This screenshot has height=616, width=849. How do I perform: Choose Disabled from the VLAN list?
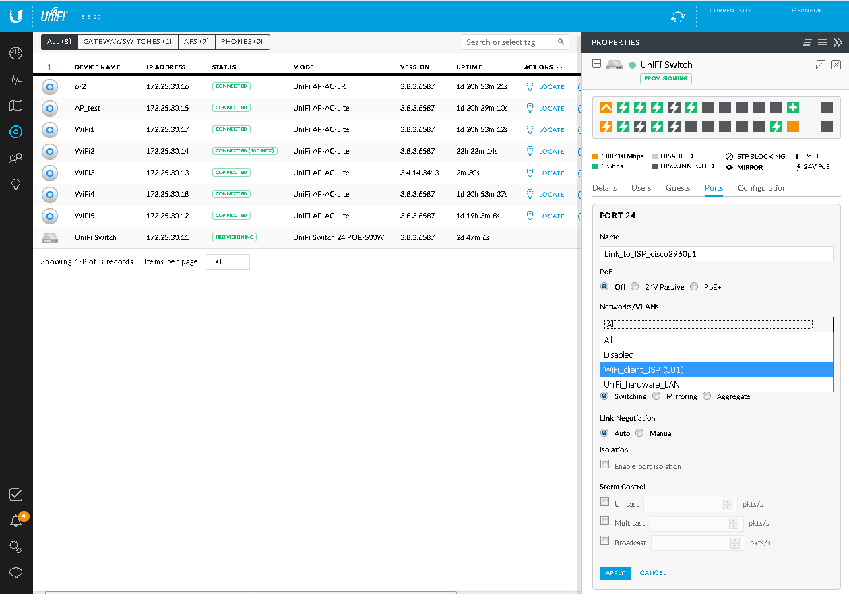point(716,355)
